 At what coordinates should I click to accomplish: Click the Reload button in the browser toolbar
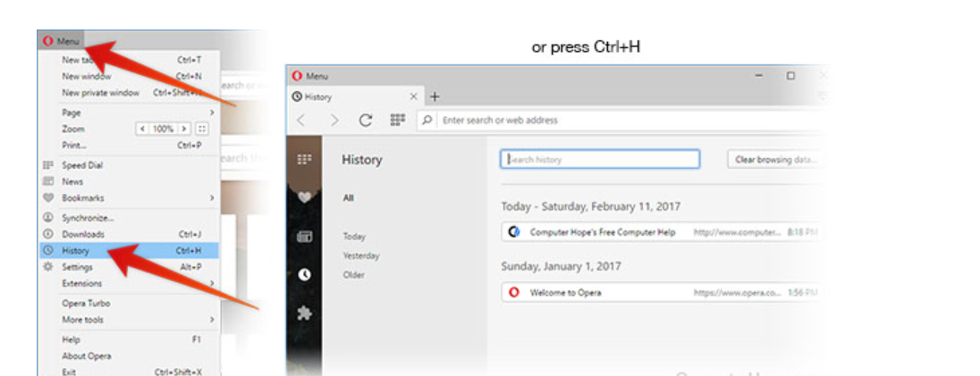click(365, 121)
